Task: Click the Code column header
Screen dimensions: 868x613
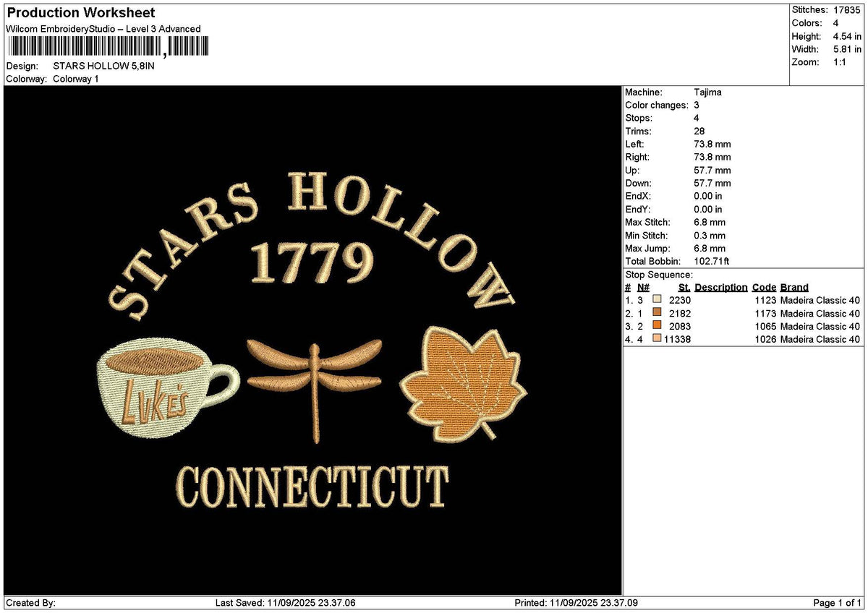Action: point(763,287)
